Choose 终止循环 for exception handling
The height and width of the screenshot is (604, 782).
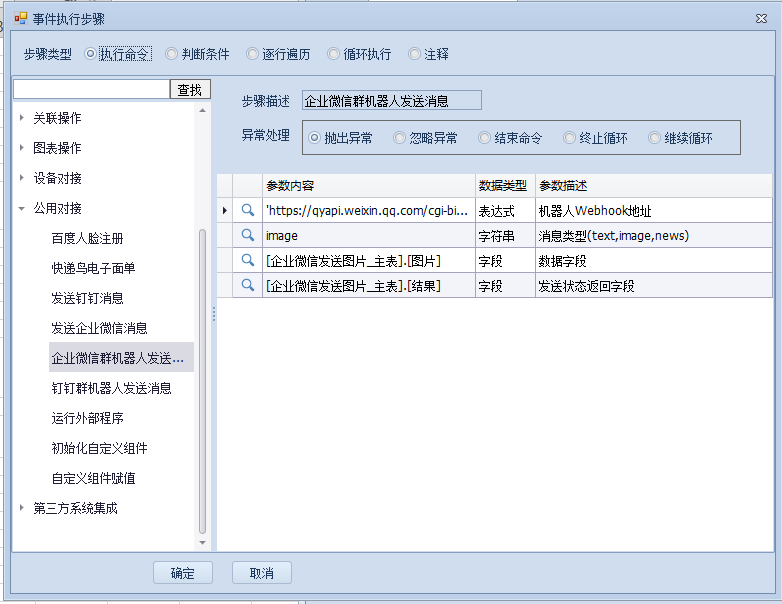click(570, 138)
